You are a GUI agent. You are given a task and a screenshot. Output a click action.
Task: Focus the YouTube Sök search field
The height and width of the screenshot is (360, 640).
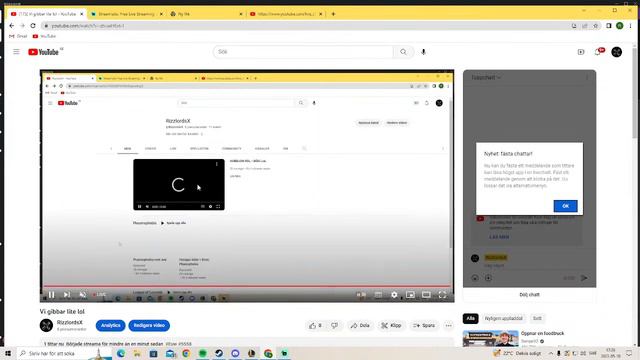pos(303,52)
